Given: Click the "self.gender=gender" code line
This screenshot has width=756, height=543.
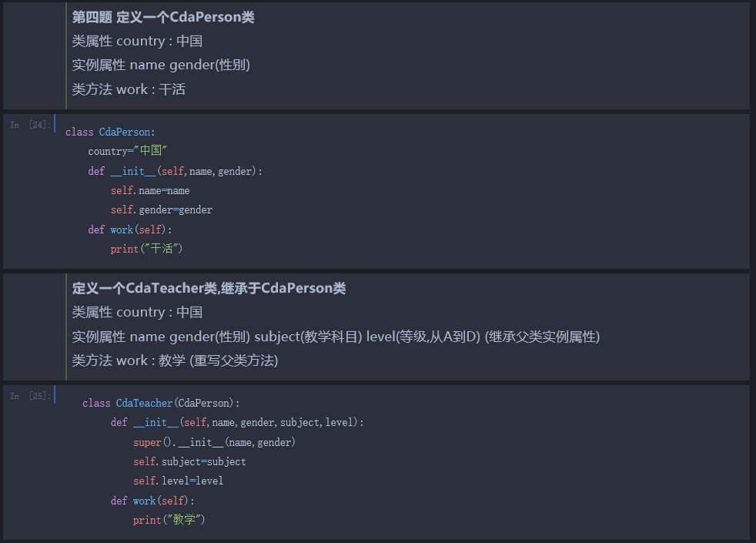Looking at the screenshot, I should 162,209.
